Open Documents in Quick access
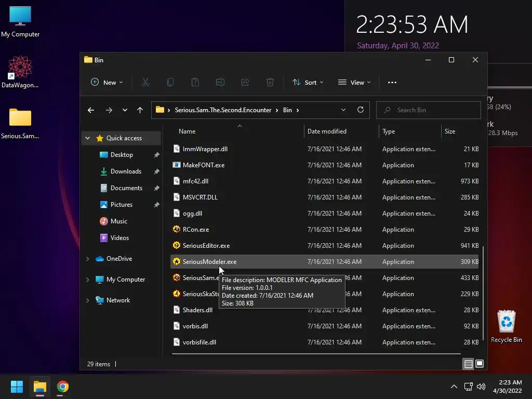The image size is (532, 399). click(126, 188)
